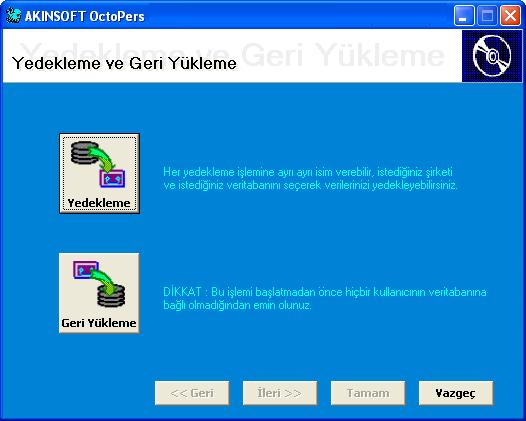The width and height of the screenshot is (526, 421).
Task: Click the database stack in Geri Yükleme icon
Action: (x=111, y=296)
